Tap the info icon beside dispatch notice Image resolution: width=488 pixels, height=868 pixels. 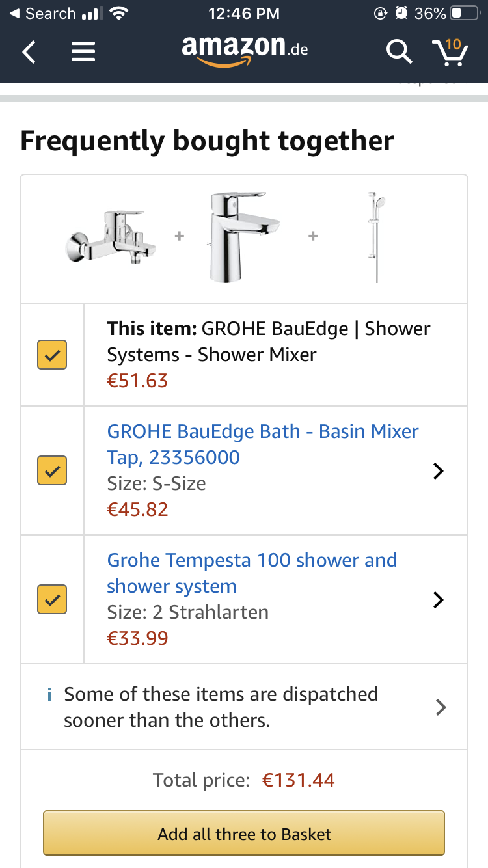(49, 695)
